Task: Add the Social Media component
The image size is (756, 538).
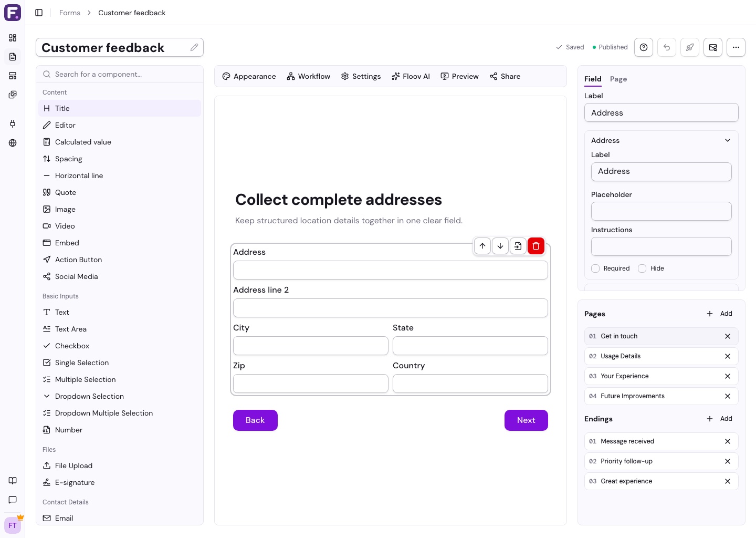Action: (x=120, y=276)
